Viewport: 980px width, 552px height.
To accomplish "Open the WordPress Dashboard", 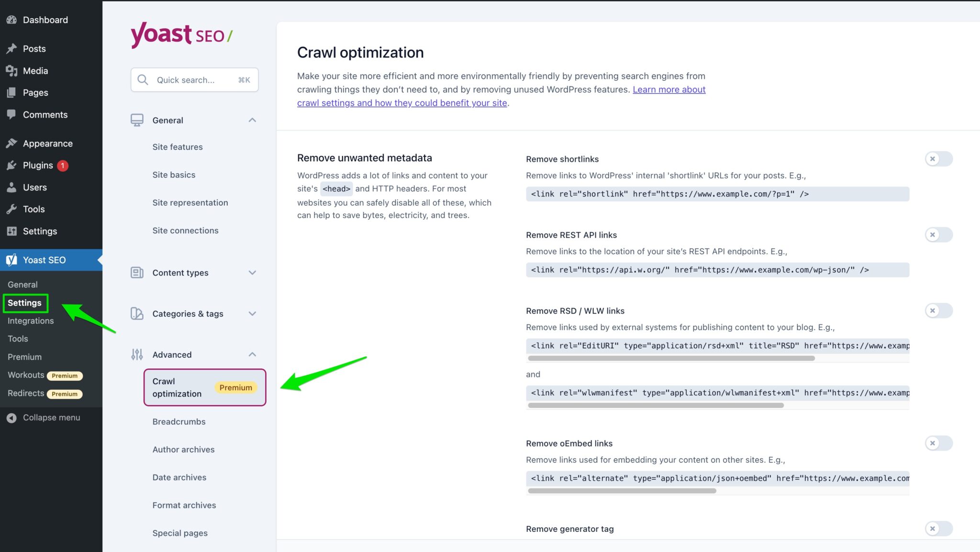I will click(45, 20).
